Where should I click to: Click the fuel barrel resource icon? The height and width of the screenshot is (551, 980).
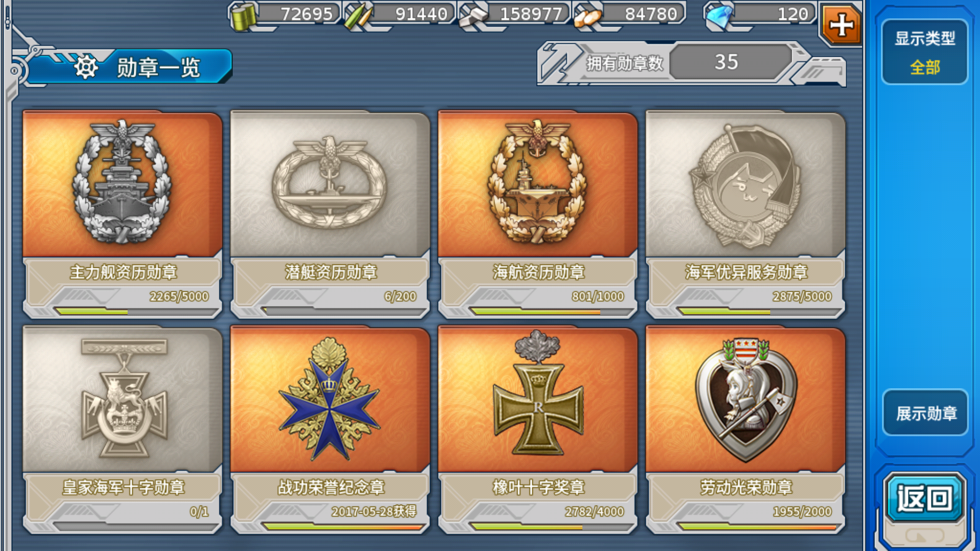coord(244,16)
